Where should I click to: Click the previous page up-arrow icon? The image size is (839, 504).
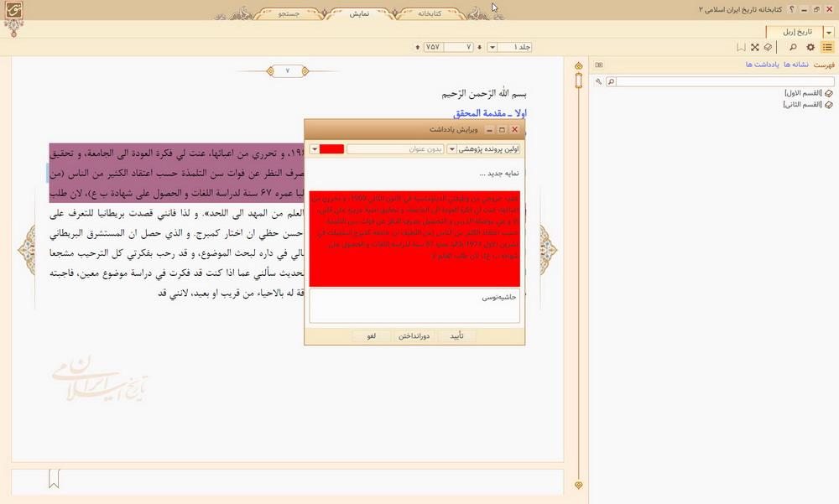[417, 47]
